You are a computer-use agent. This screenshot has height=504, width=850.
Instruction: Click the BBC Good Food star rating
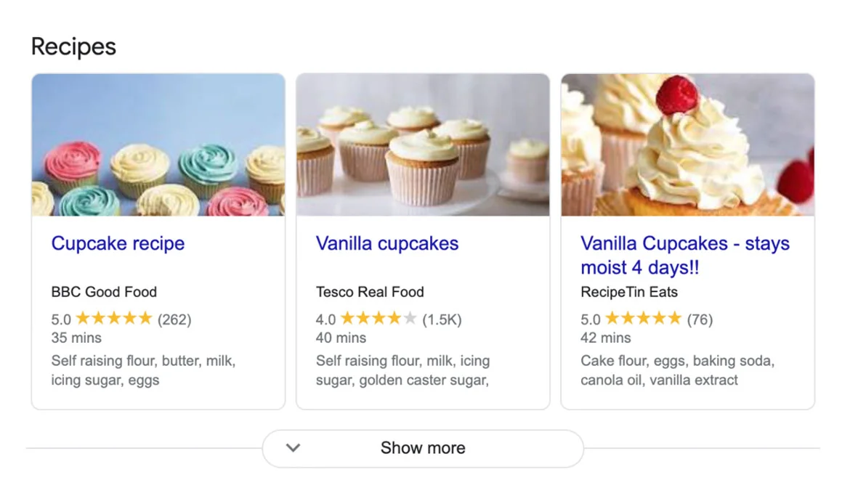(x=114, y=319)
